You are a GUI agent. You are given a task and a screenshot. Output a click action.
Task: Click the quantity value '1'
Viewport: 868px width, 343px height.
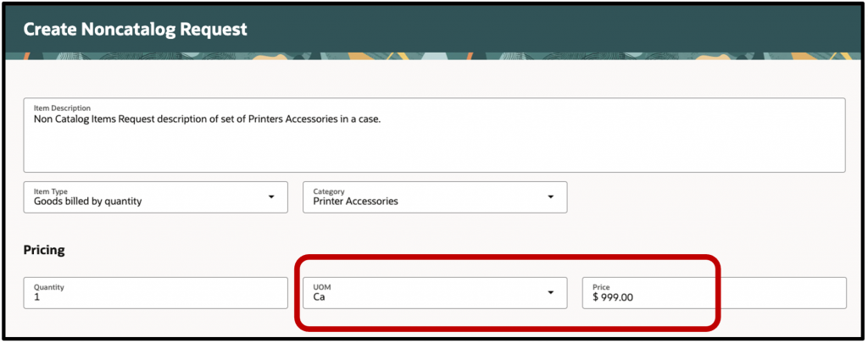click(x=37, y=297)
